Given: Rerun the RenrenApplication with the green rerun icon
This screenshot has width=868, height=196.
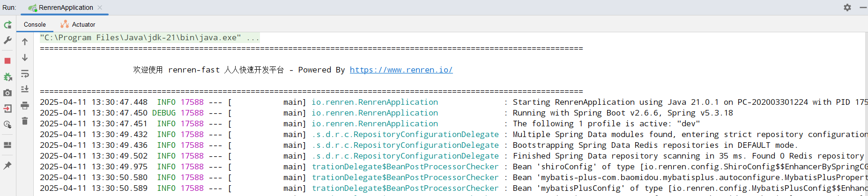Looking at the screenshot, I should (7, 25).
